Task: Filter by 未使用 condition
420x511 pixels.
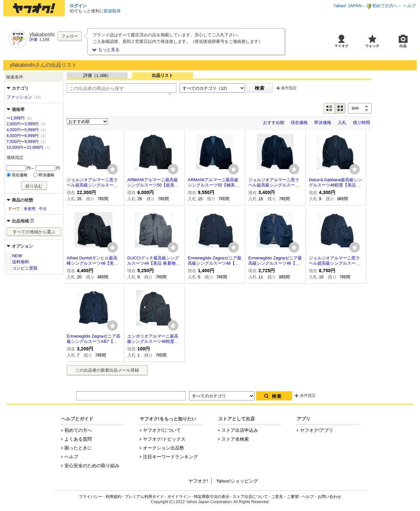Action: [x=29, y=209]
